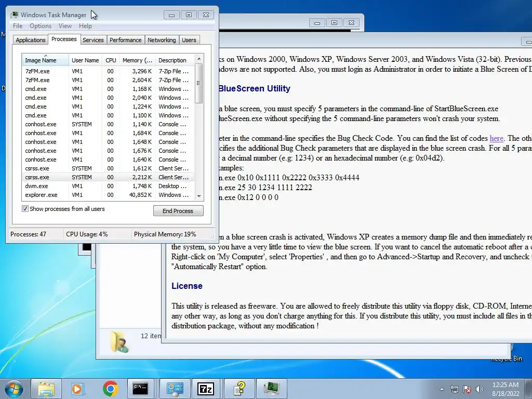Click the Physical Memory: 19% status entry

click(x=165, y=234)
